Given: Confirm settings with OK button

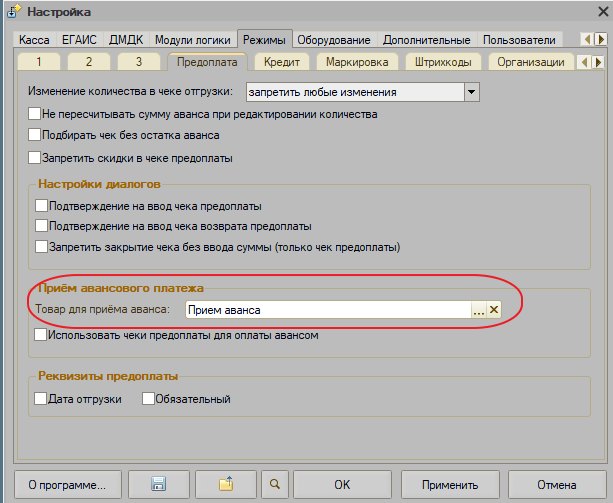Looking at the screenshot, I should point(342,485).
